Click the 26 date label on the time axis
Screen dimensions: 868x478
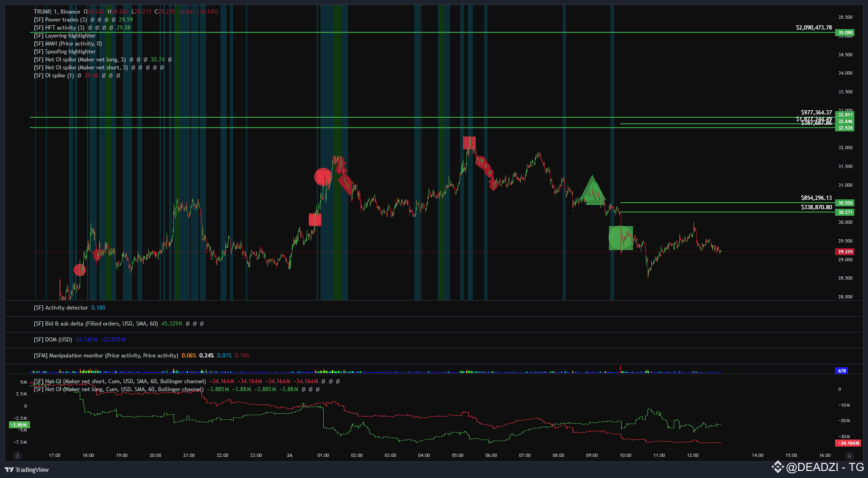(x=289, y=455)
